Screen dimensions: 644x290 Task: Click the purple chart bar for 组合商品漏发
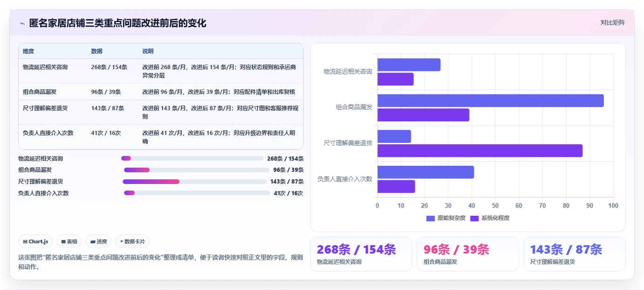[423, 115]
